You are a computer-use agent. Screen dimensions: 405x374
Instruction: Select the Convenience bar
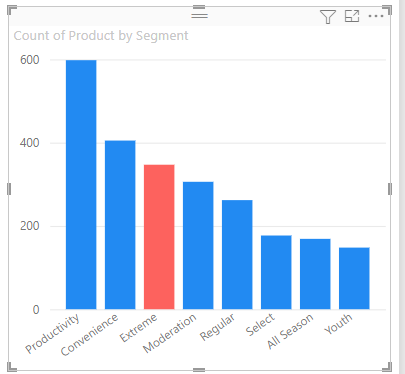[x=120, y=225]
